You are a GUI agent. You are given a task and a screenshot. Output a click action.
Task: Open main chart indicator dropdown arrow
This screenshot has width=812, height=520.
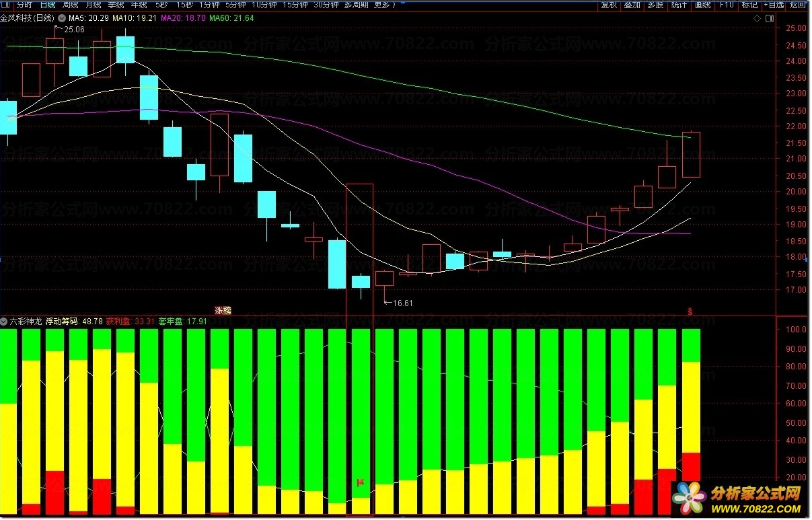(x=63, y=18)
